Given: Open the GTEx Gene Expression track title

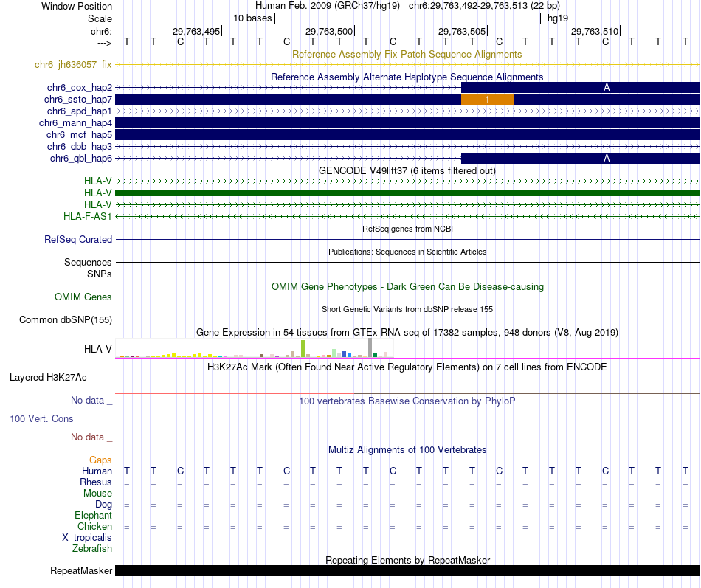Looking at the screenshot, I should tap(407, 332).
